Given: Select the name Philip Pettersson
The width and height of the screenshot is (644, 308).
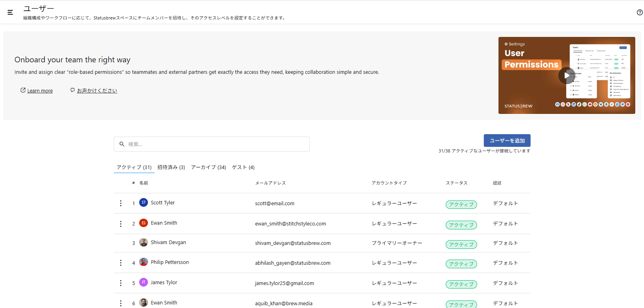Looking at the screenshot, I should click(x=170, y=262).
